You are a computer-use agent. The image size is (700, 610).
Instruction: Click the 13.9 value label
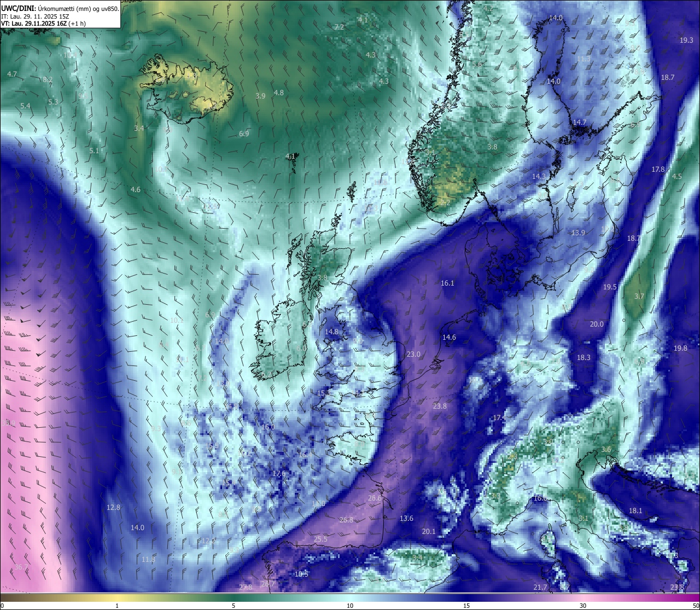[x=578, y=233]
